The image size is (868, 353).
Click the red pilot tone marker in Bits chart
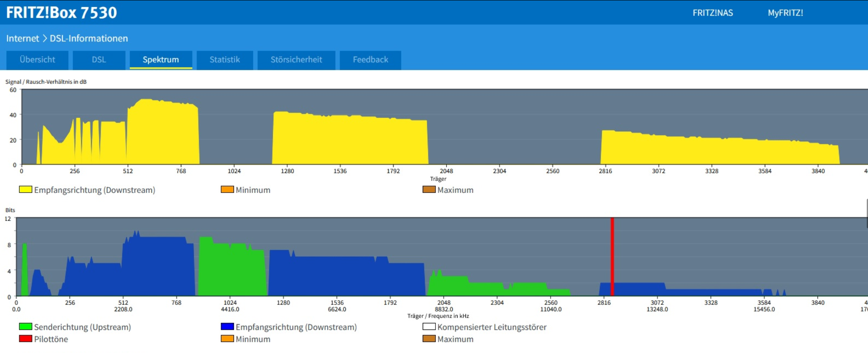pyautogui.click(x=612, y=257)
